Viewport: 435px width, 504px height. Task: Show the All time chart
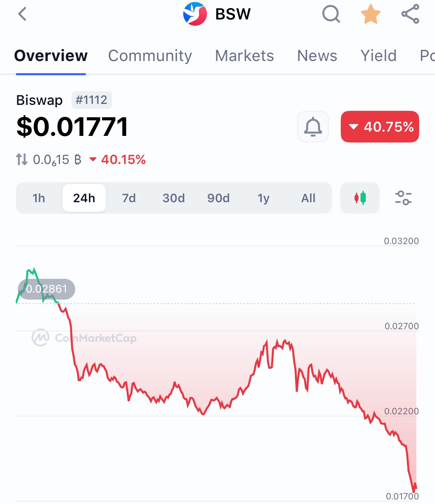tap(308, 198)
